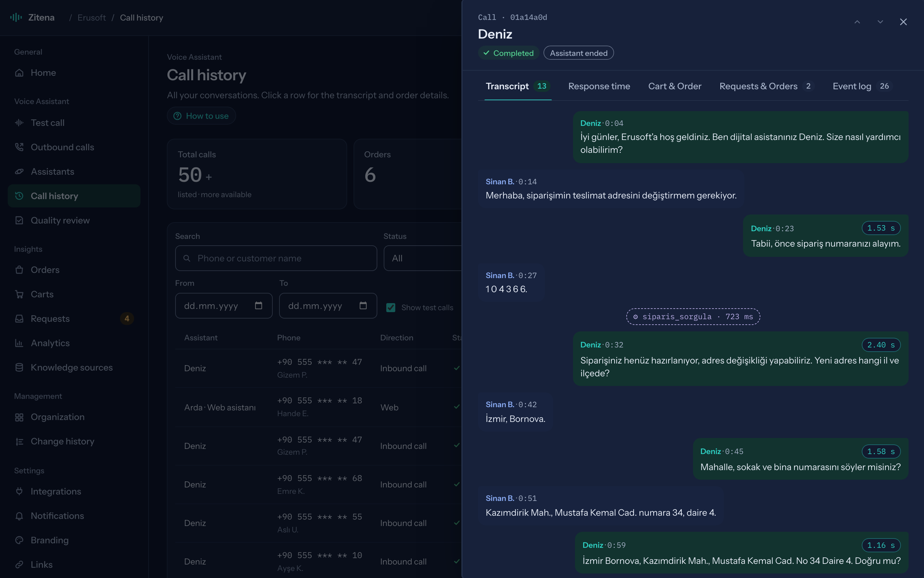Click the Assistant ended badge

[x=578, y=53]
